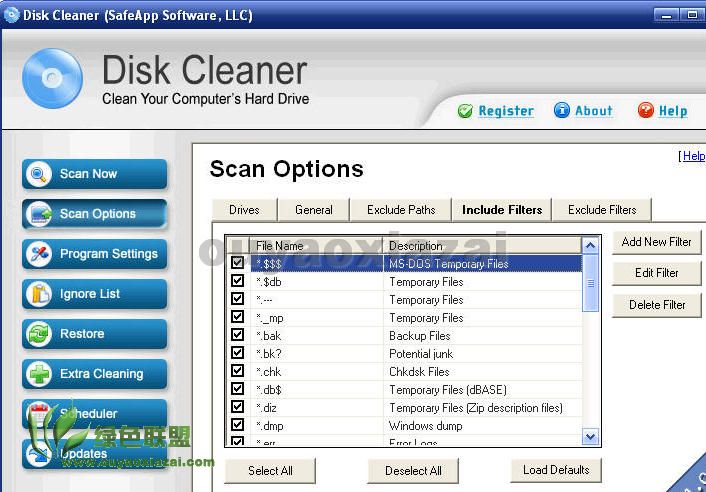Toggle the *.--- filter checkbox
This screenshot has height=492, width=706.
pyautogui.click(x=237, y=299)
